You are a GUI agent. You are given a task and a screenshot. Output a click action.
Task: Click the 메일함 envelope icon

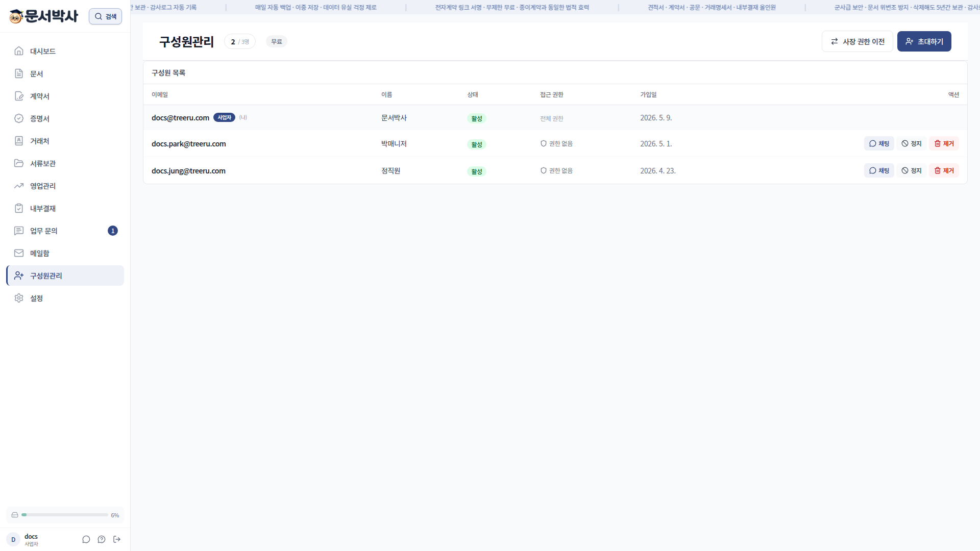pos(19,253)
